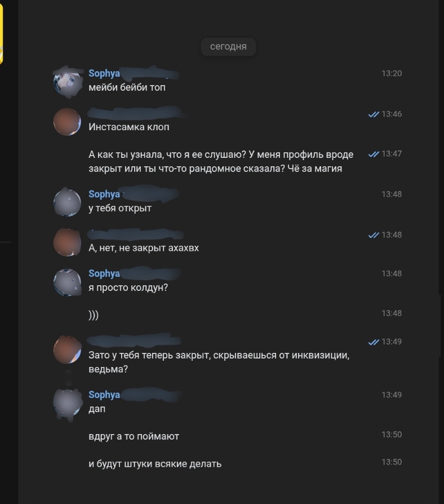Select the ")))" message
Screen dimensions: 444x504
(94, 315)
